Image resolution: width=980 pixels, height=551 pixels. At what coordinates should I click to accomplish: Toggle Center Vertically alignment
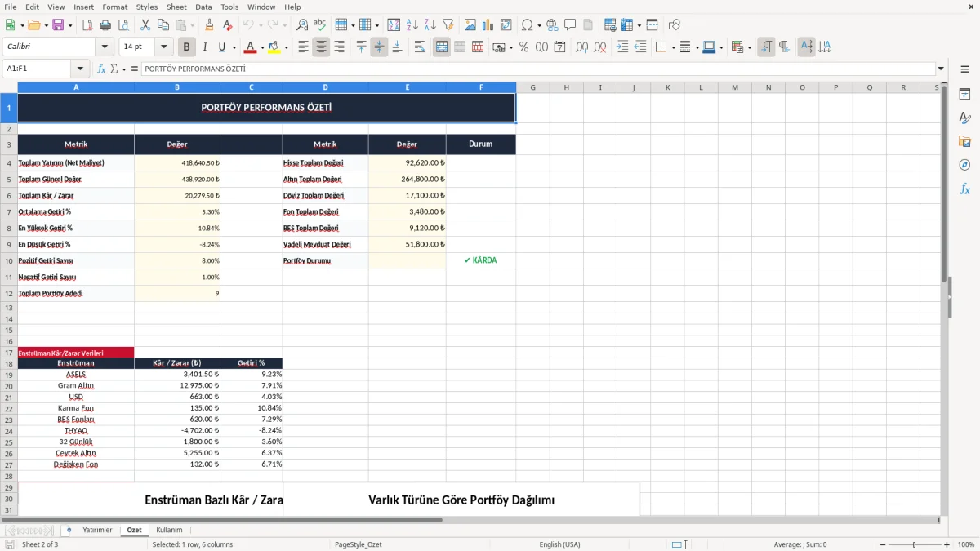point(379,47)
